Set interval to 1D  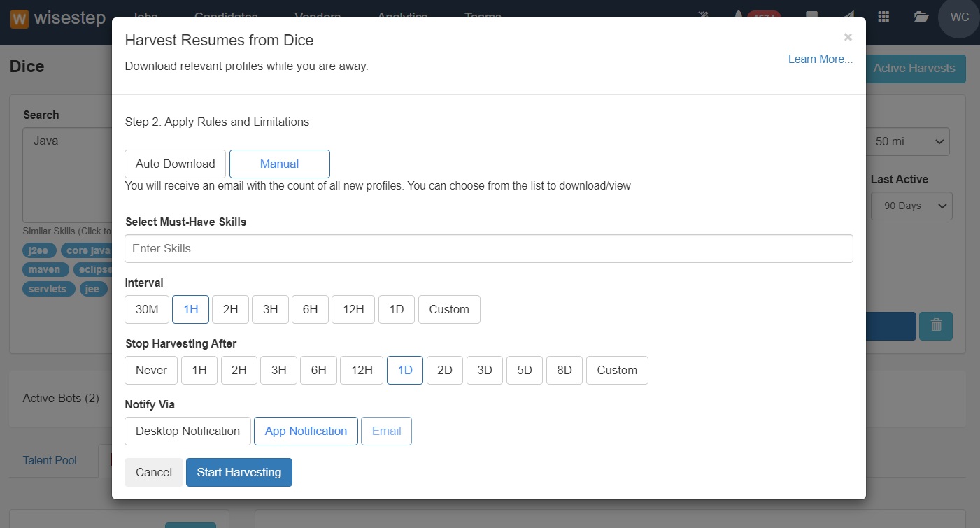click(x=397, y=309)
